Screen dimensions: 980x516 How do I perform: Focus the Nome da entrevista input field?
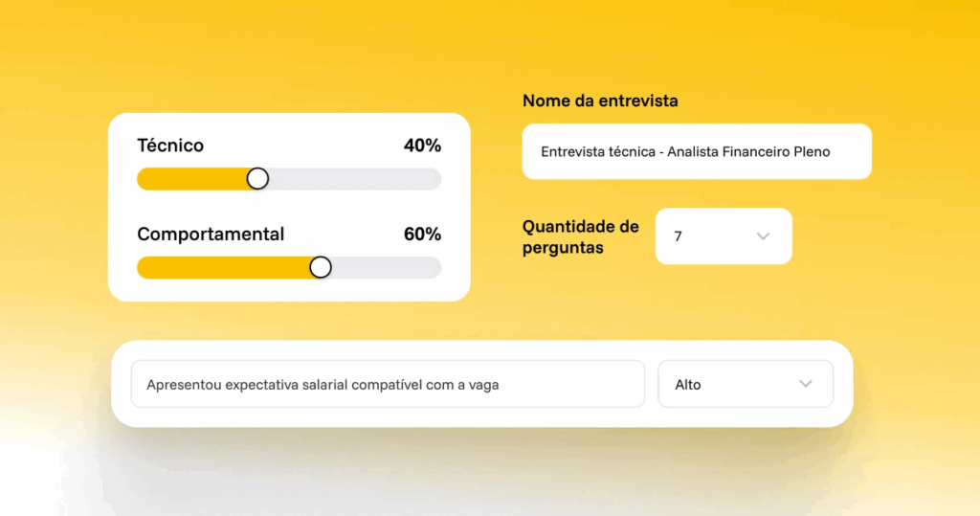[697, 151]
